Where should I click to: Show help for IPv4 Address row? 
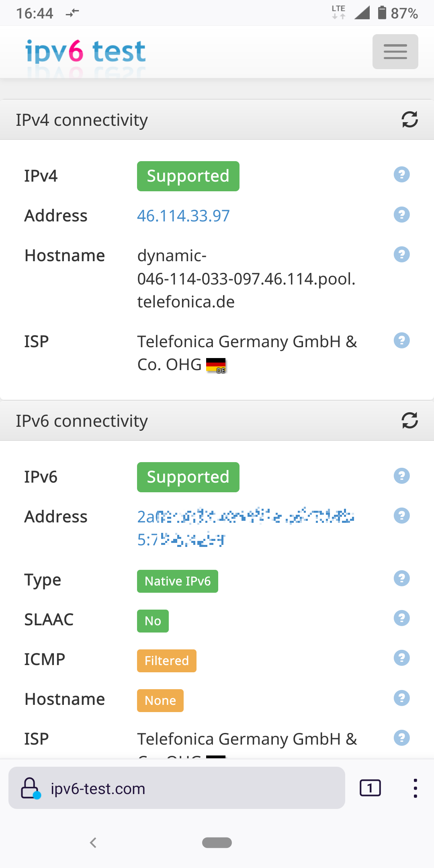point(401,215)
